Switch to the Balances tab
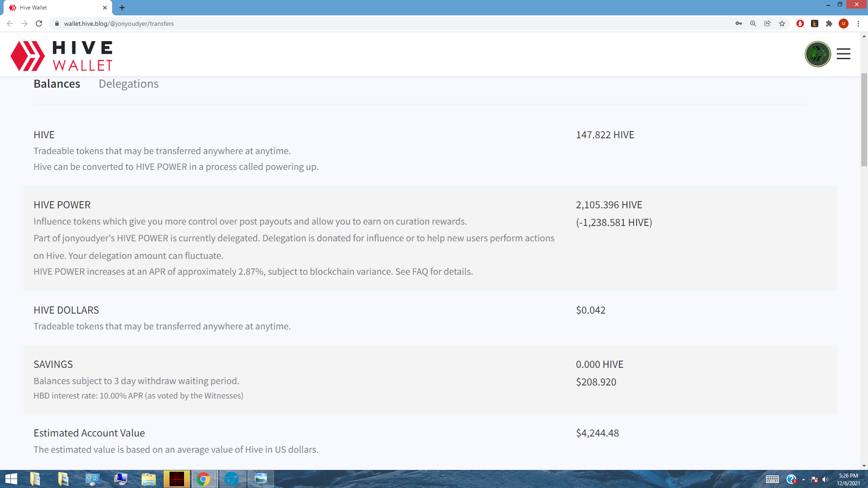 (x=57, y=84)
